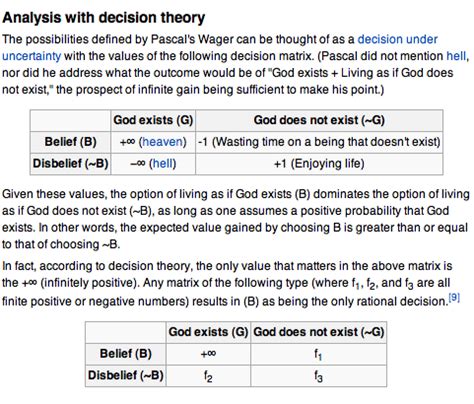Click 'God exists (G)' header in second table
Image resolution: width=474 pixels, height=404 pixels.
coord(208,332)
